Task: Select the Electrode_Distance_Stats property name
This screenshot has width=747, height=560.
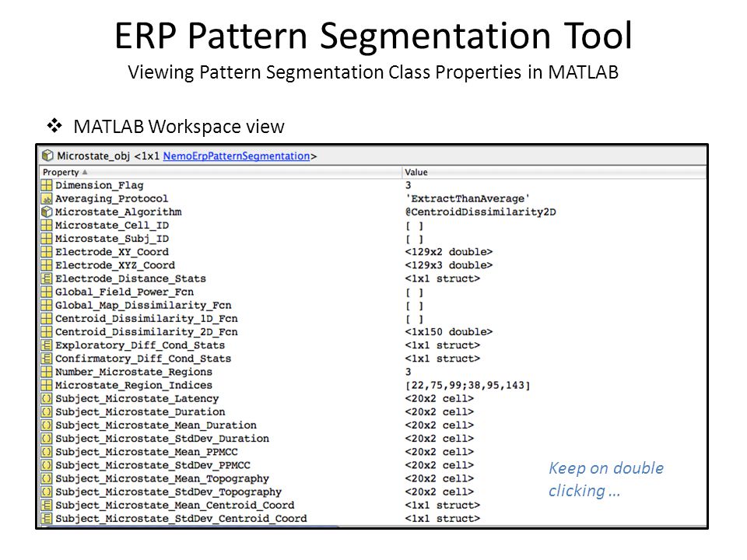Action: point(131,278)
